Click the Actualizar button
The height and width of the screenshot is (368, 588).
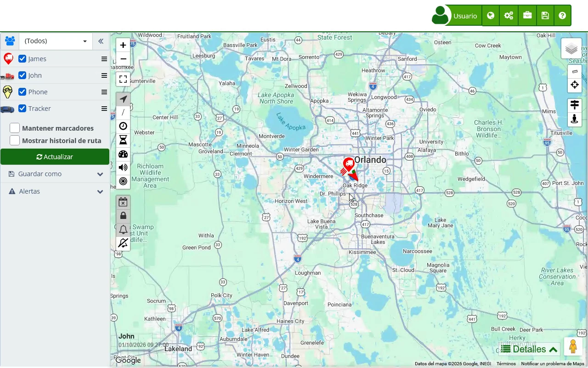(x=55, y=157)
